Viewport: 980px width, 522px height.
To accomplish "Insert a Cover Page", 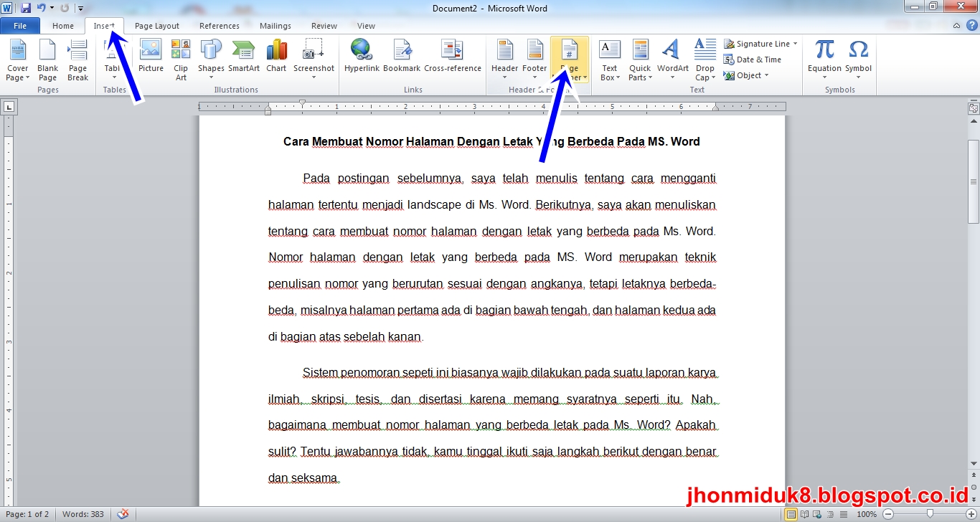I will (x=17, y=60).
